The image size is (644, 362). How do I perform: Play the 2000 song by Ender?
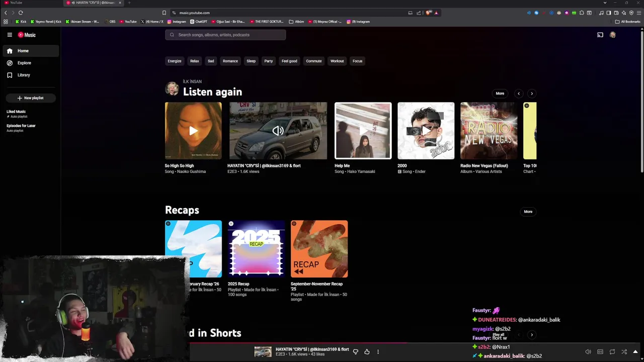pos(426,131)
